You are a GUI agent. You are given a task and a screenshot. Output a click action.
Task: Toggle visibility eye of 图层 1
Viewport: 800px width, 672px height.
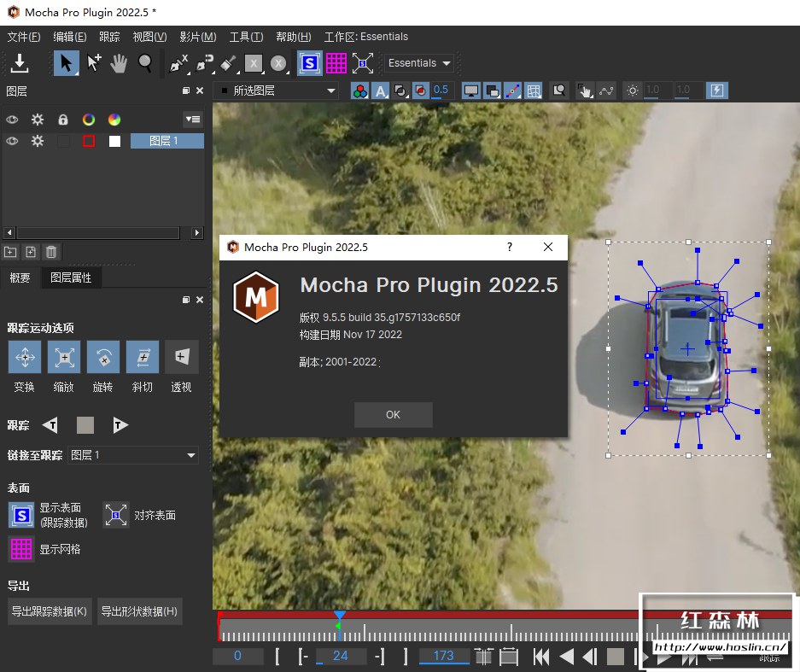click(x=12, y=141)
